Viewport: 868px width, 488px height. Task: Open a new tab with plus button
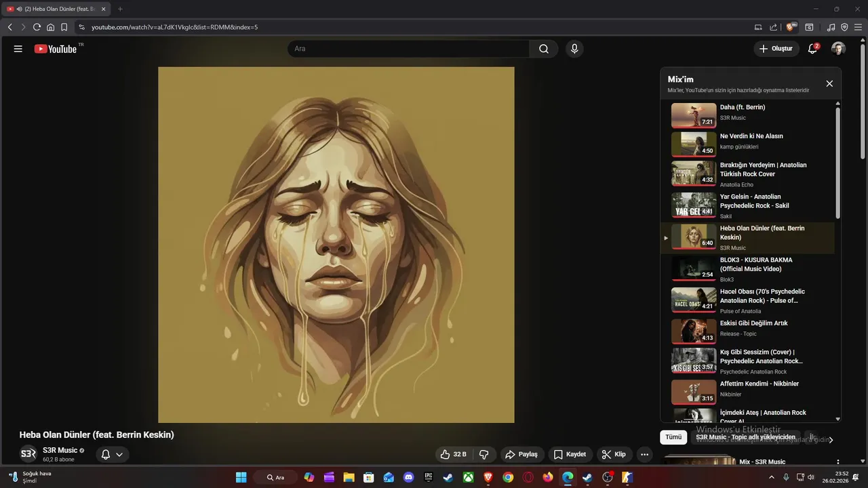click(x=120, y=9)
